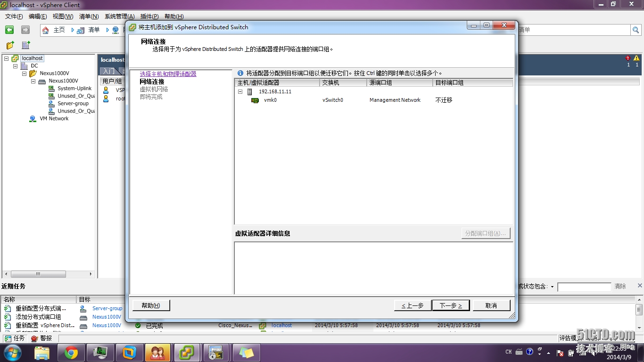The image size is (644, 362).
Task: Collapse the localhost tree node
Action: point(6,58)
